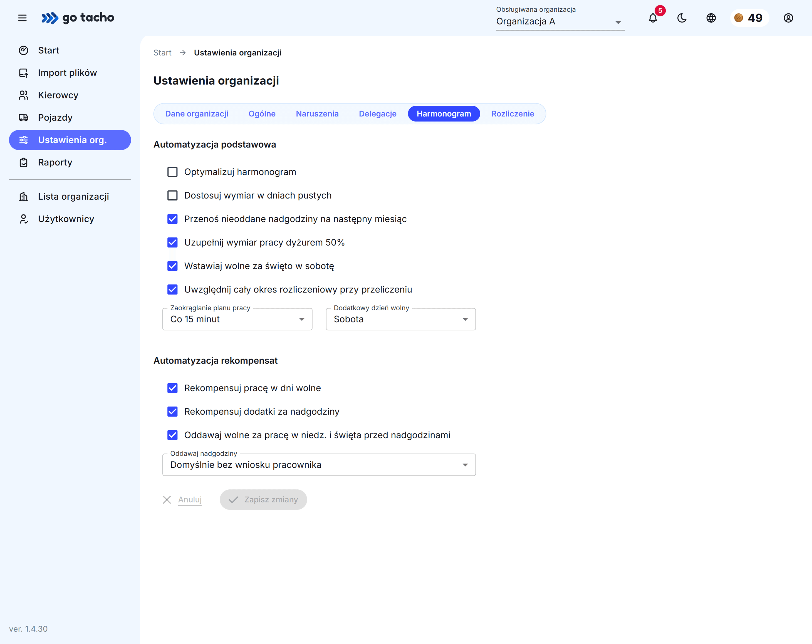812x644 pixels.
Task: Click the Automatyzacja podstawowa heading
Action: tap(215, 145)
